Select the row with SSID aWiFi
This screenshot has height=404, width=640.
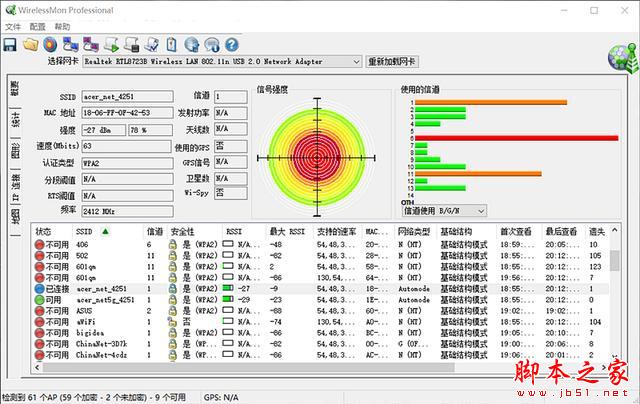click(320, 322)
